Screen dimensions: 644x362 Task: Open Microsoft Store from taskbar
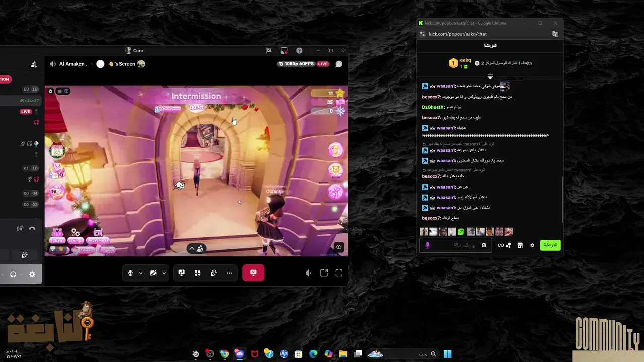coord(299,354)
